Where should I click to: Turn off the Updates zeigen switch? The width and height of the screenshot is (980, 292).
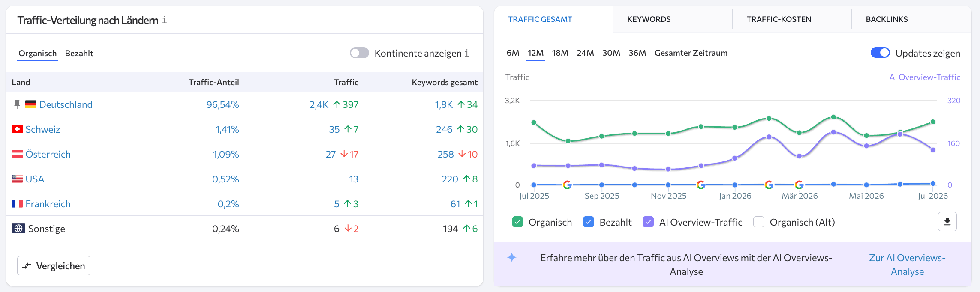(880, 53)
